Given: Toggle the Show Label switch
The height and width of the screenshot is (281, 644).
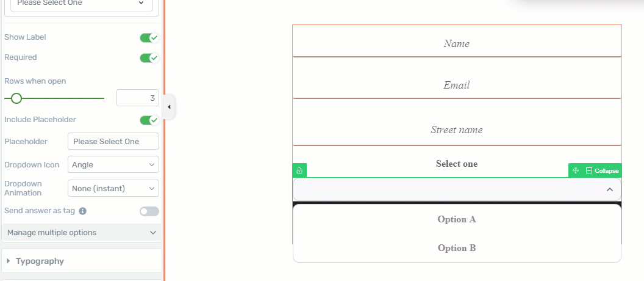Looking at the screenshot, I should (x=149, y=38).
